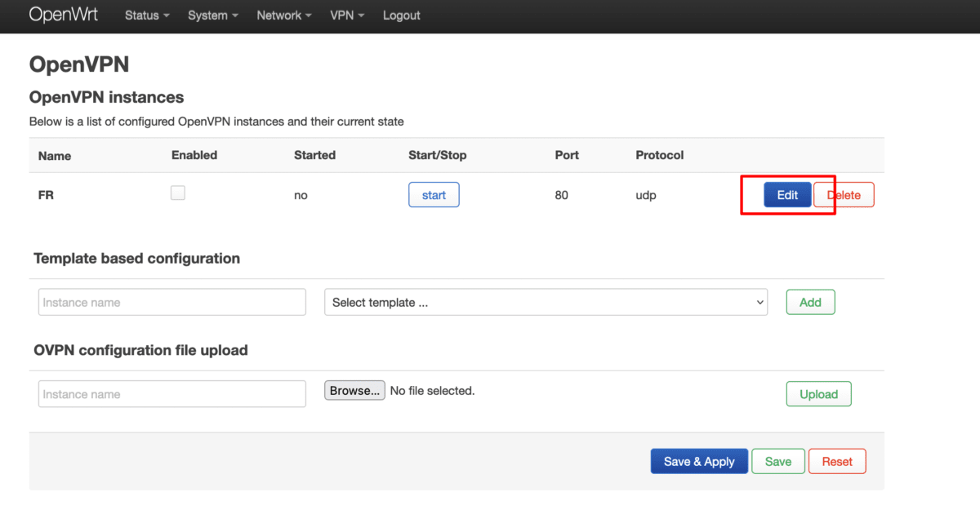Upload the OVPN configuration file

pos(818,394)
